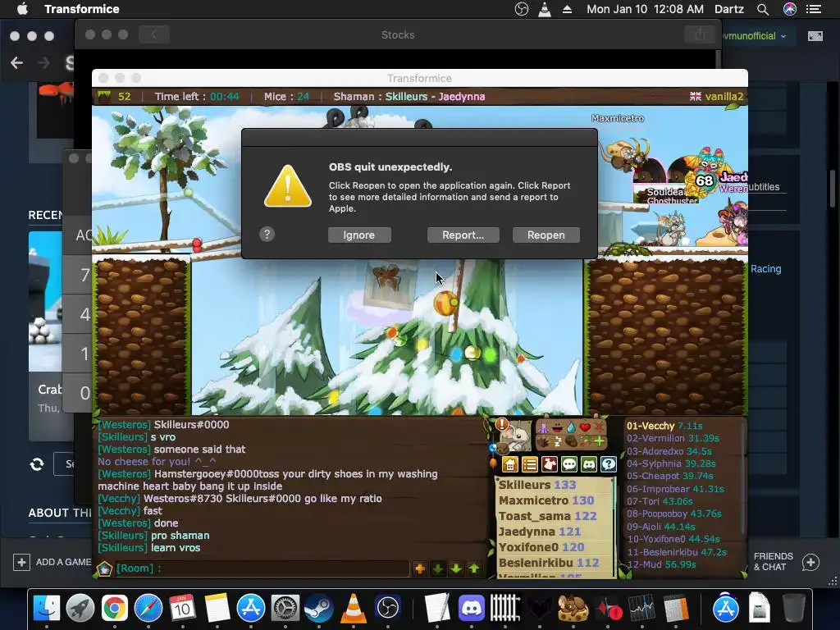Click the green up arrow beside chat input

[x=474, y=568]
